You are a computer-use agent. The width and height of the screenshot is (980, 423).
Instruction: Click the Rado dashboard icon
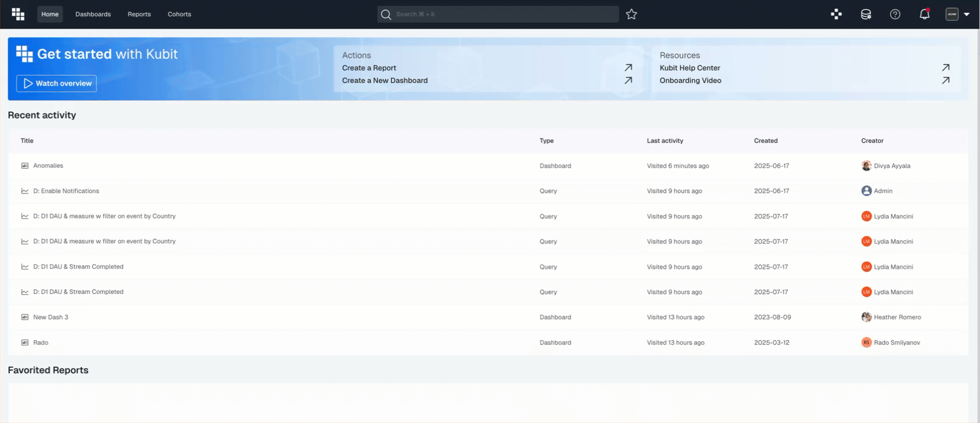(x=25, y=342)
